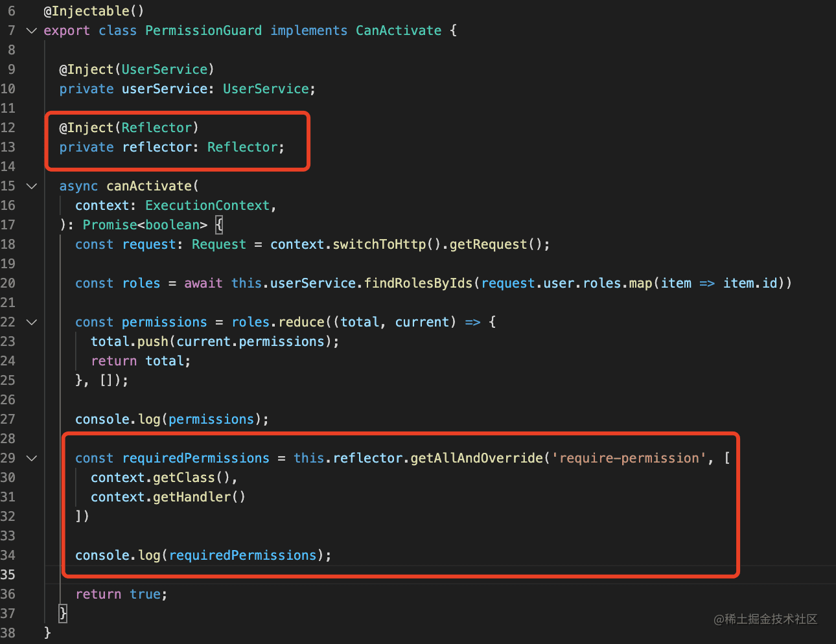Click UserService inside the @Inject decorator
The height and width of the screenshot is (644, 836).
point(164,69)
